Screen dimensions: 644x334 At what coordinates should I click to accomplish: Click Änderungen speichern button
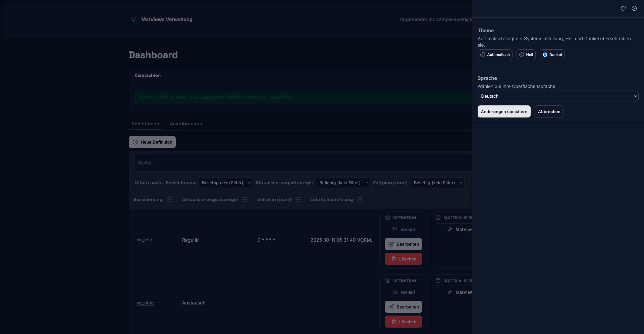(x=504, y=111)
